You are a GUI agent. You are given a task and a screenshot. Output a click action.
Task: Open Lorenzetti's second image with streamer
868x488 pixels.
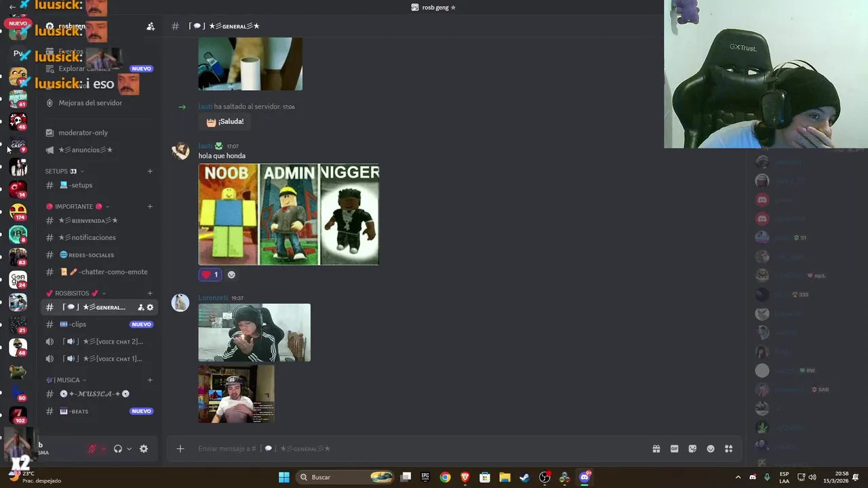(237, 394)
